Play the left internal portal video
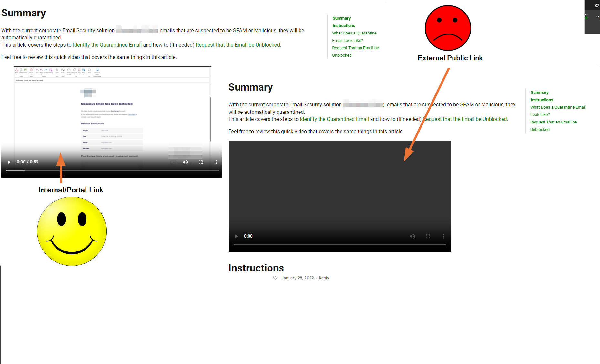Screen dimensions: 600x364 (9, 162)
